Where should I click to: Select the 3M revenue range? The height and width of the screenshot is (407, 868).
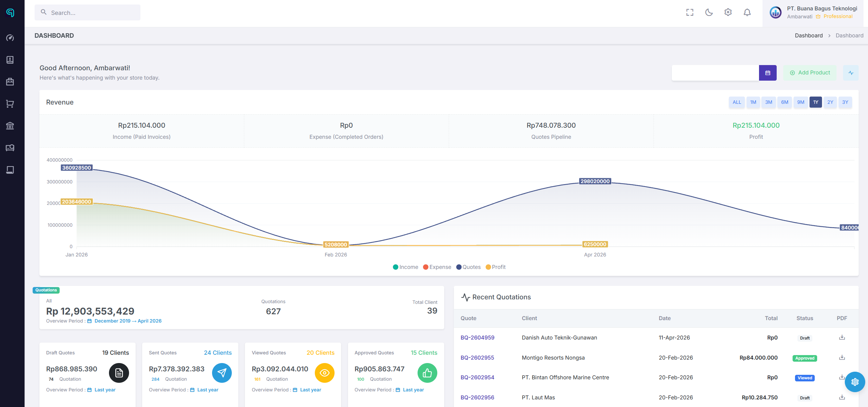769,102
